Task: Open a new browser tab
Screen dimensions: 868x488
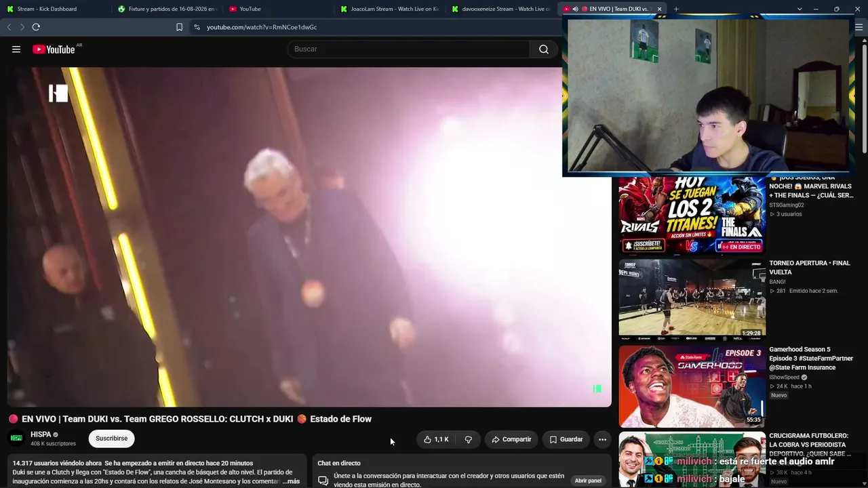Action: [676, 9]
